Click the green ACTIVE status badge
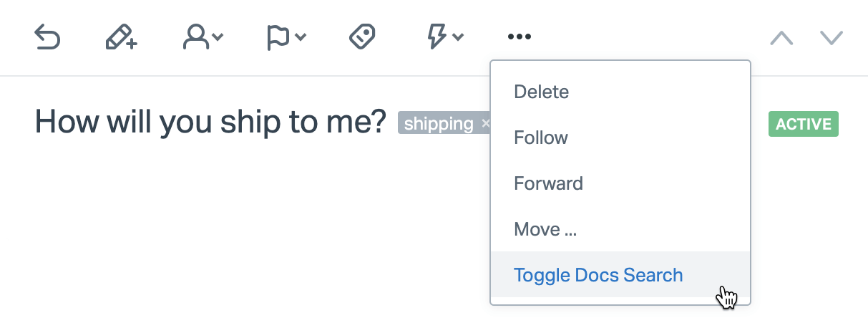 tap(803, 124)
